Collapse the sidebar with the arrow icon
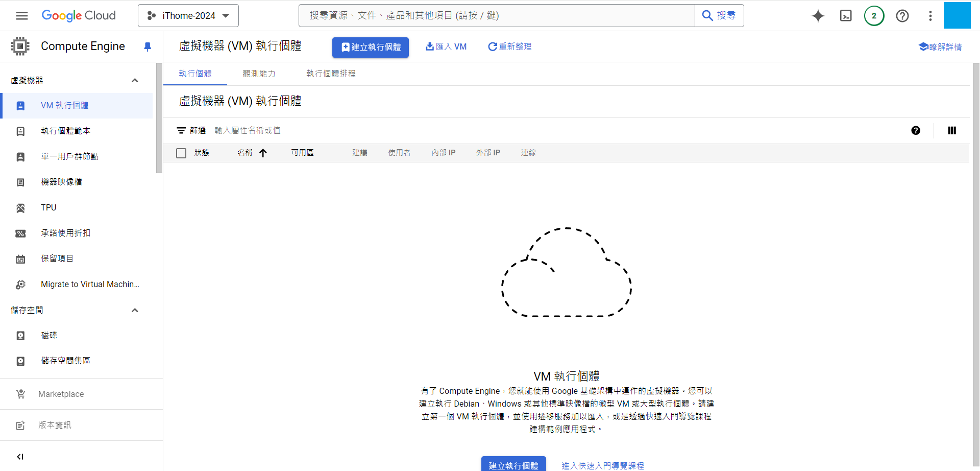 click(x=20, y=457)
